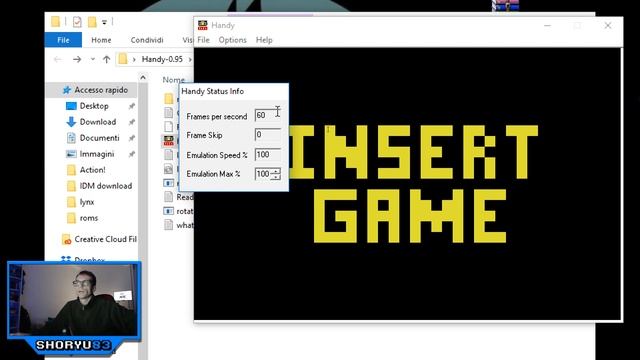Viewport: 640px width, 360px height.
Task: Click the Desktop pin icon
Action: [131, 106]
